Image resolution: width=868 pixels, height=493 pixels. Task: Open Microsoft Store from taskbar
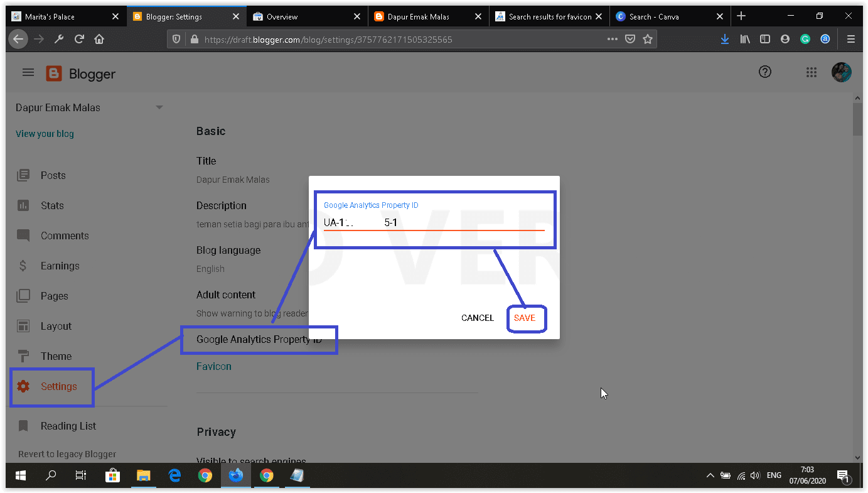click(x=112, y=476)
